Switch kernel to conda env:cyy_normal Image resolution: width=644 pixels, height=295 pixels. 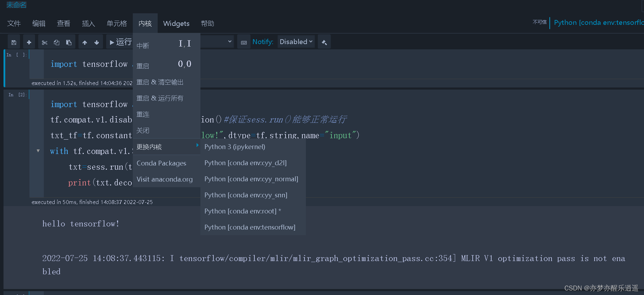253,179
